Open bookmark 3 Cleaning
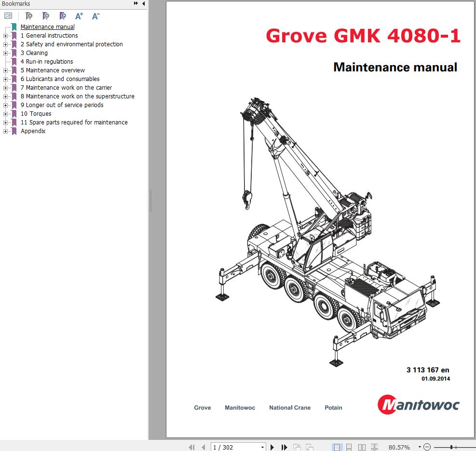 34,53
